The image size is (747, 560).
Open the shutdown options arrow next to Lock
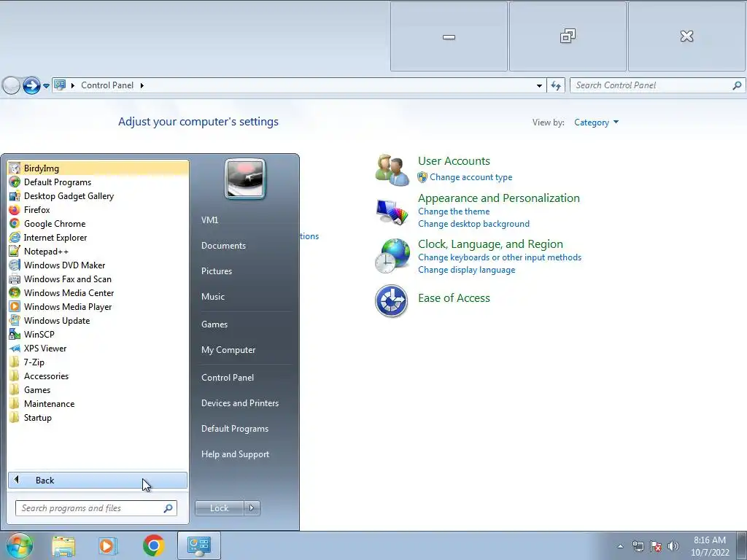pos(252,508)
